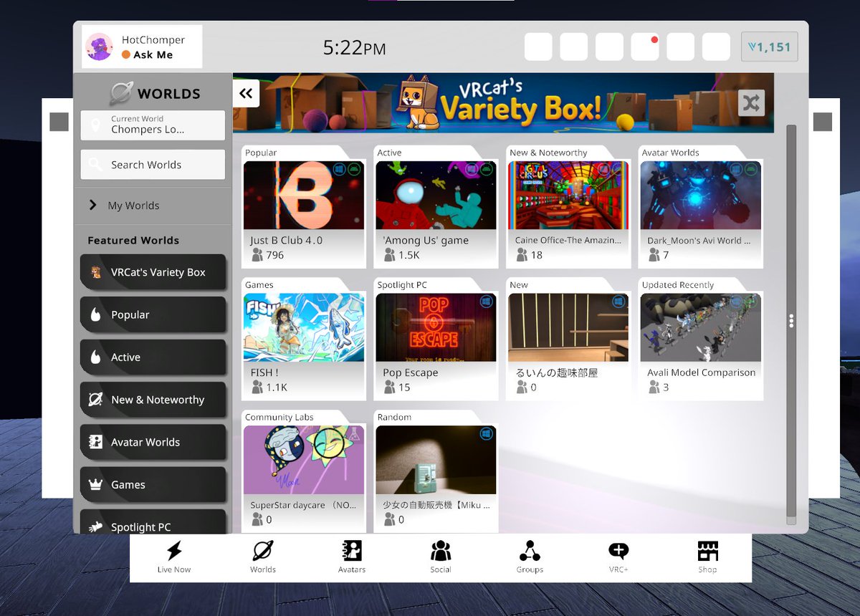This screenshot has height=616, width=860.
Task: Open the Social tab
Action: [x=441, y=557]
